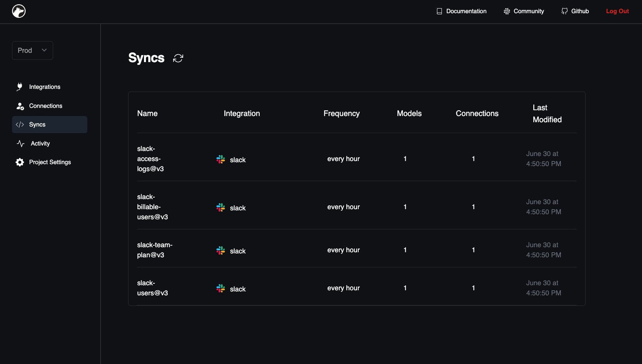Open Activity using the waveform icon
The width and height of the screenshot is (642, 364).
point(20,143)
